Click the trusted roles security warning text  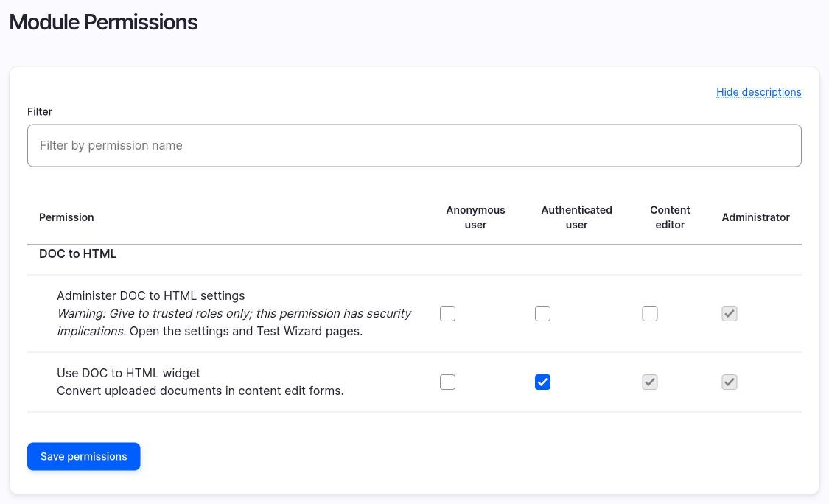234,322
